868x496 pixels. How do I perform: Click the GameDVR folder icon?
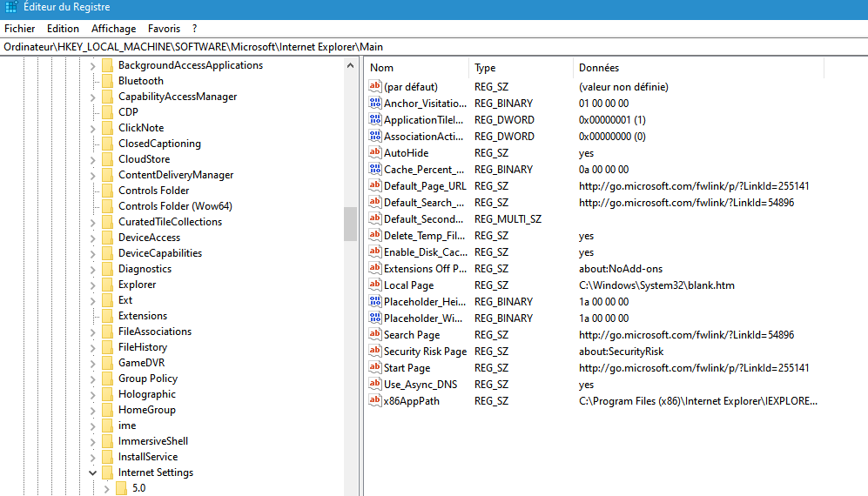[108, 363]
